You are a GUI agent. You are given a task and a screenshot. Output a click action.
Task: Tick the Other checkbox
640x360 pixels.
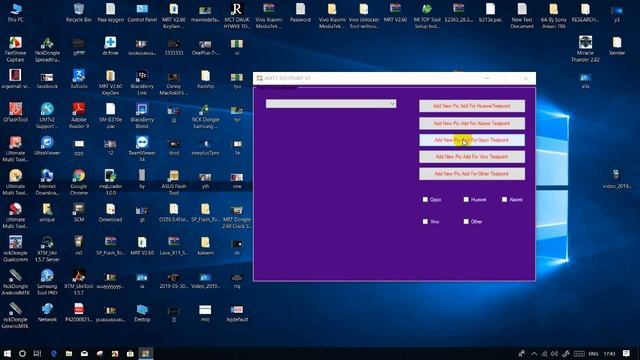pyautogui.click(x=466, y=221)
